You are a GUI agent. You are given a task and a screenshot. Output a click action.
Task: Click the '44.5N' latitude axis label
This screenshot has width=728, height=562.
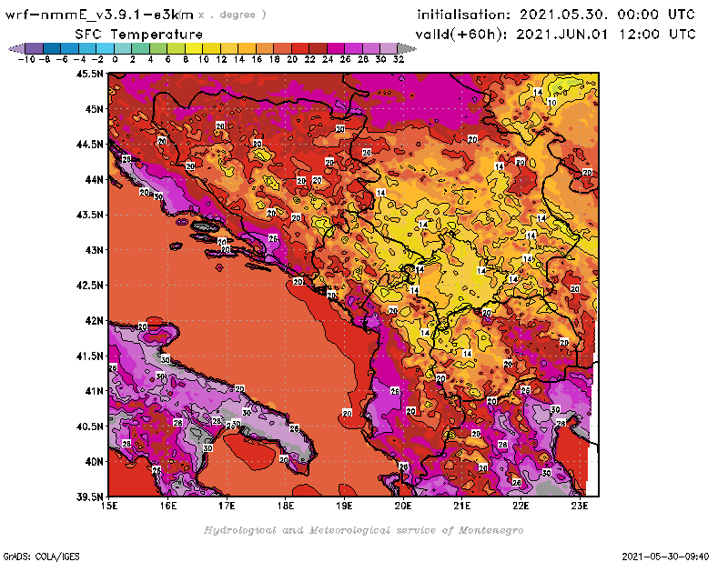89,145
